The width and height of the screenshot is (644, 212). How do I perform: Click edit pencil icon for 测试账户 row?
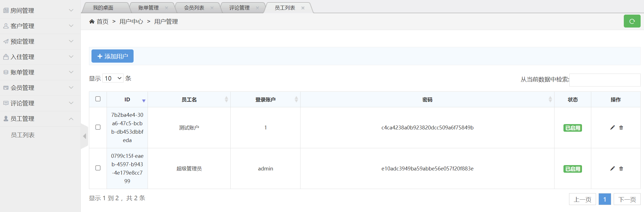coord(612,127)
